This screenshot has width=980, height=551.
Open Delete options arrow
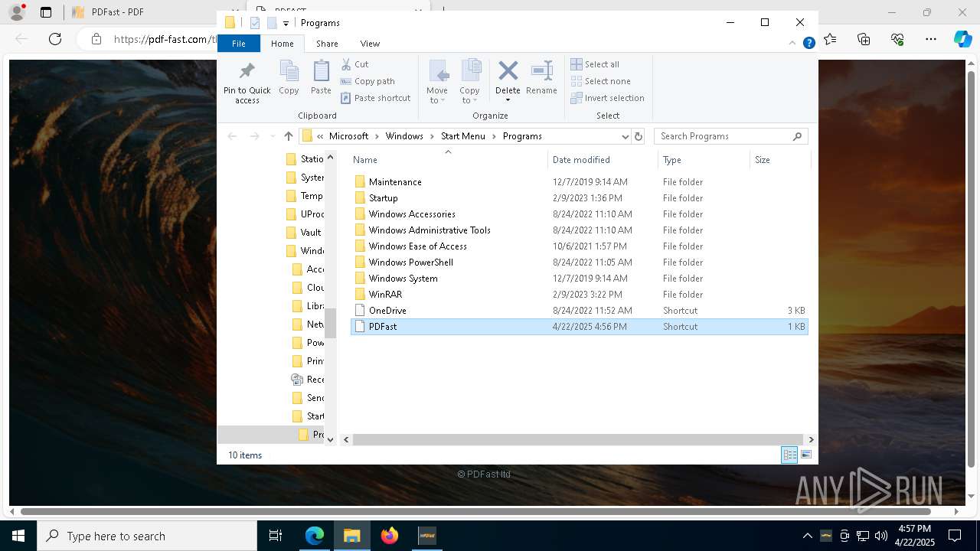tap(508, 100)
